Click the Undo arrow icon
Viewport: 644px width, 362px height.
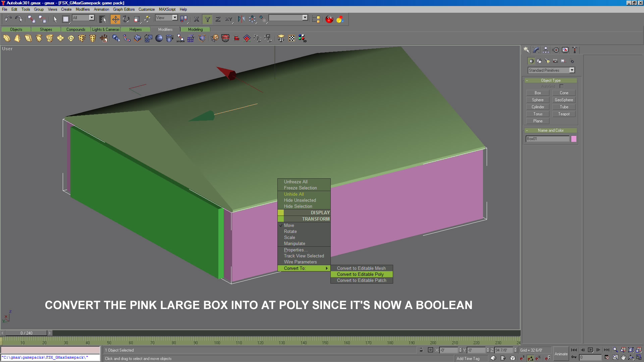[x=8, y=19]
